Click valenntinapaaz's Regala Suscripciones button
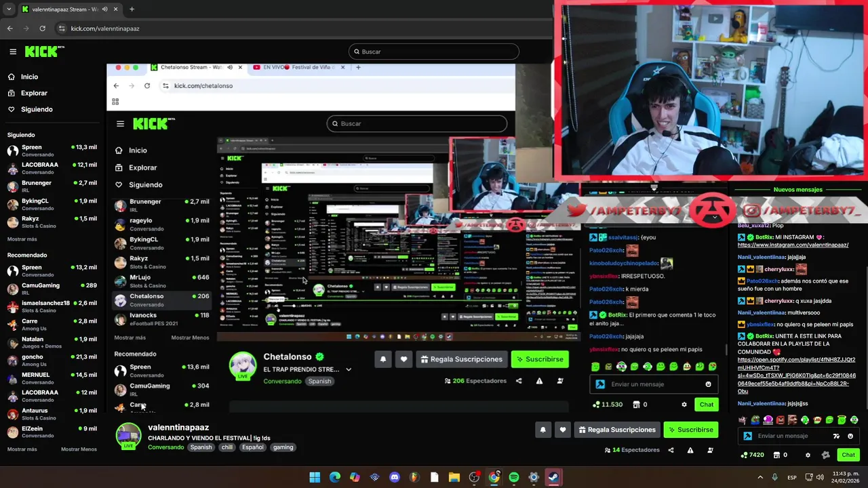Screen dimensions: 868x488 617,430
